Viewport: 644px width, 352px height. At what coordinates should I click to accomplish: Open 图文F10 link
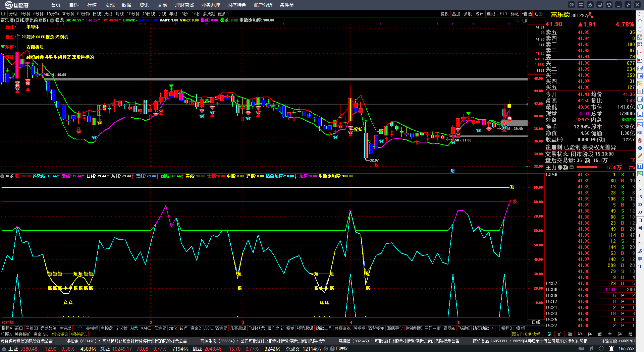[x=519, y=334]
